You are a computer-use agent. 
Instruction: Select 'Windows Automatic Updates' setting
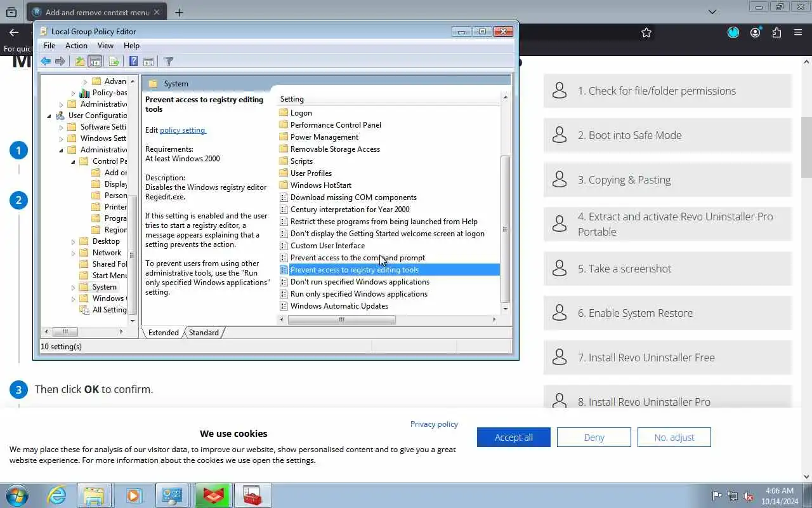coord(339,306)
